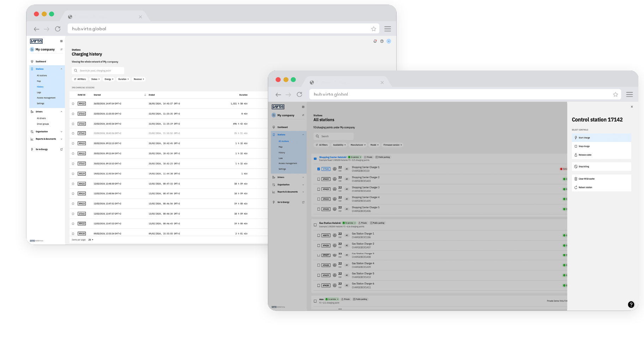Click the notification bell in Charging history window
Image resolution: width=644 pixels, height=362 pixels.
pos(375,41)
